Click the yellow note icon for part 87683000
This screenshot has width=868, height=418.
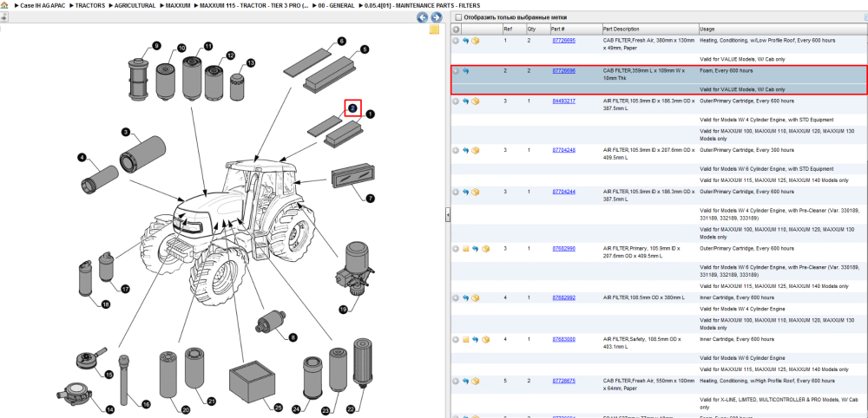click(x=465, y=339)
